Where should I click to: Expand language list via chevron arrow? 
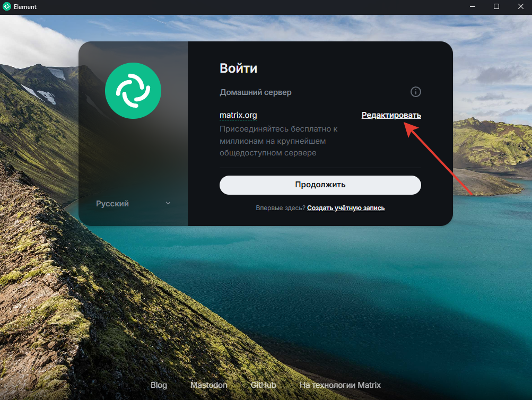click(x=168, y=203)
